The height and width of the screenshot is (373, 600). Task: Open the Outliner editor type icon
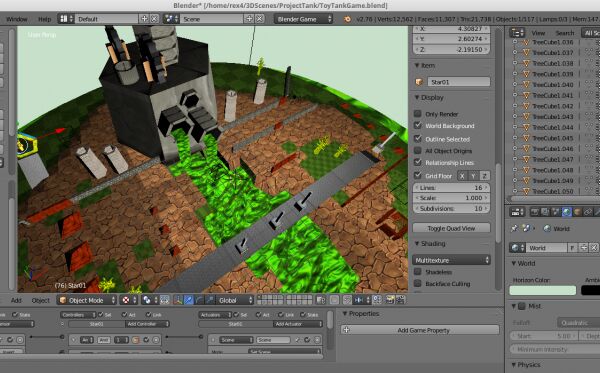[x=517, y=33]
